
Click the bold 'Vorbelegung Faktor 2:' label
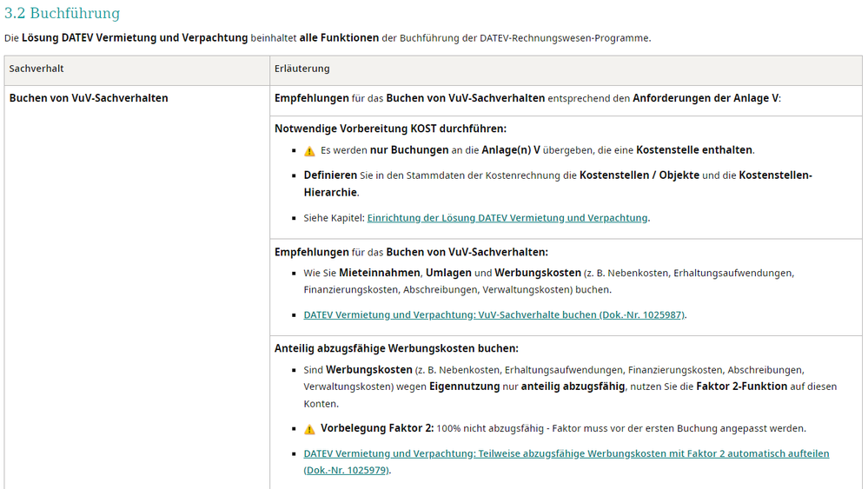pos(377,428)
